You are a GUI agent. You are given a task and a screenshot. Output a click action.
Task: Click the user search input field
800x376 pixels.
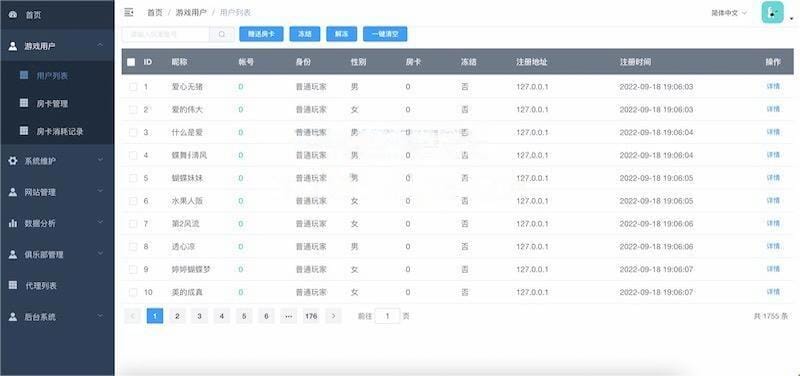click(166, 34)
